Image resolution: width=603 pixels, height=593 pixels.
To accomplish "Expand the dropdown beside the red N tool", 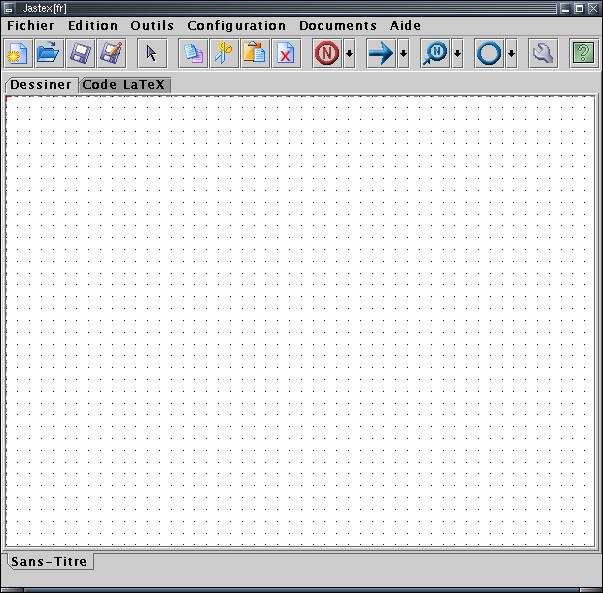I will coord(349,55).
